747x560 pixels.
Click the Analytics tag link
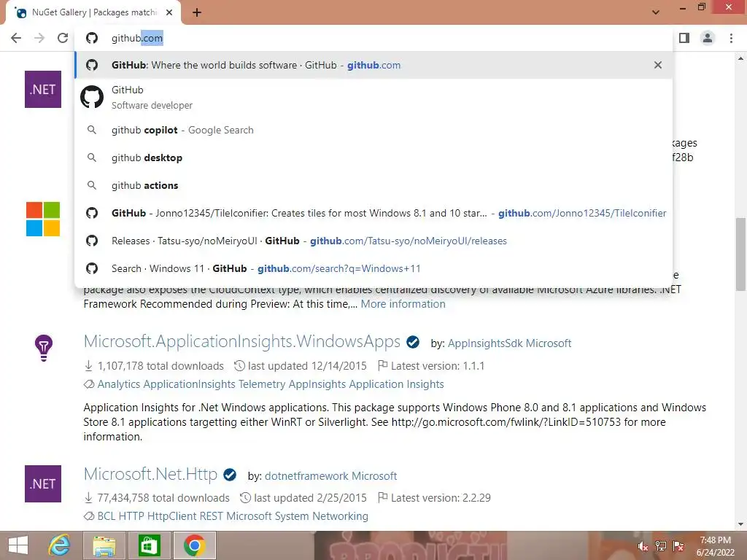coord(119,384)
